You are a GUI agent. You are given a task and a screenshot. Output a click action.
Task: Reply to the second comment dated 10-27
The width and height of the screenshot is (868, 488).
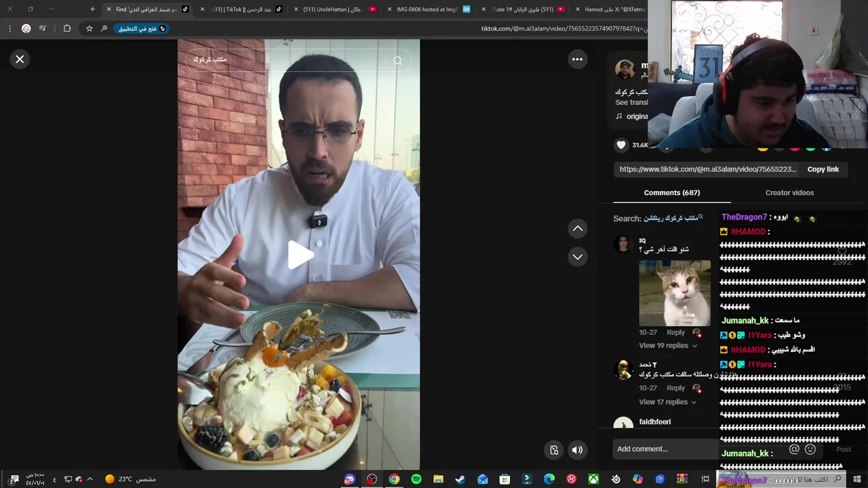tap(675, 388)
